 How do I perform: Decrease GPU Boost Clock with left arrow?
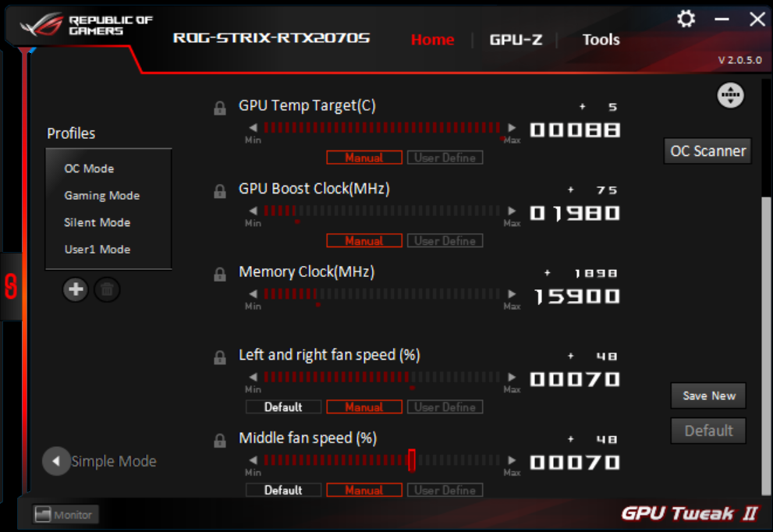pyautogui.click(x=253, y=211)
